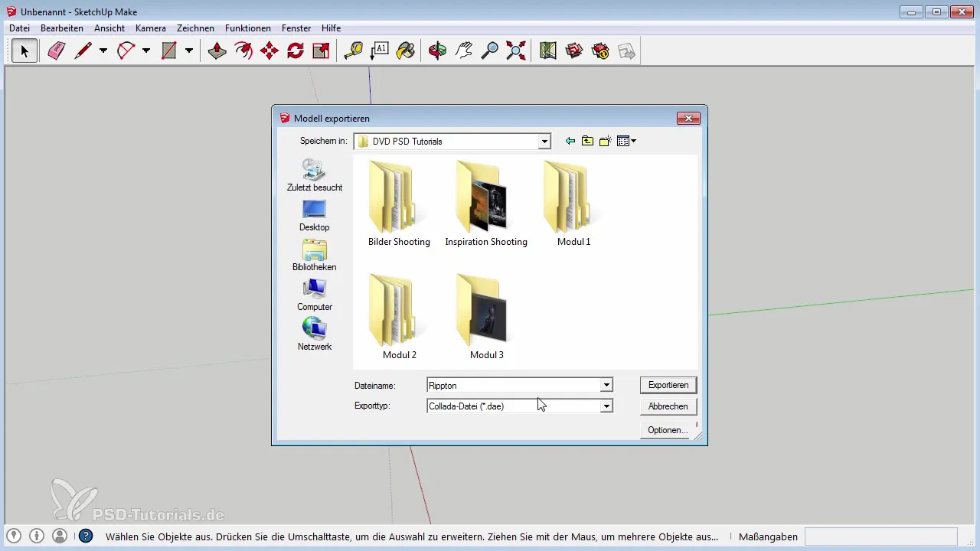Close the Modell exportieren dialog
Screen dimensions: 980x551
pyautogui.click(x=688, y=118)
